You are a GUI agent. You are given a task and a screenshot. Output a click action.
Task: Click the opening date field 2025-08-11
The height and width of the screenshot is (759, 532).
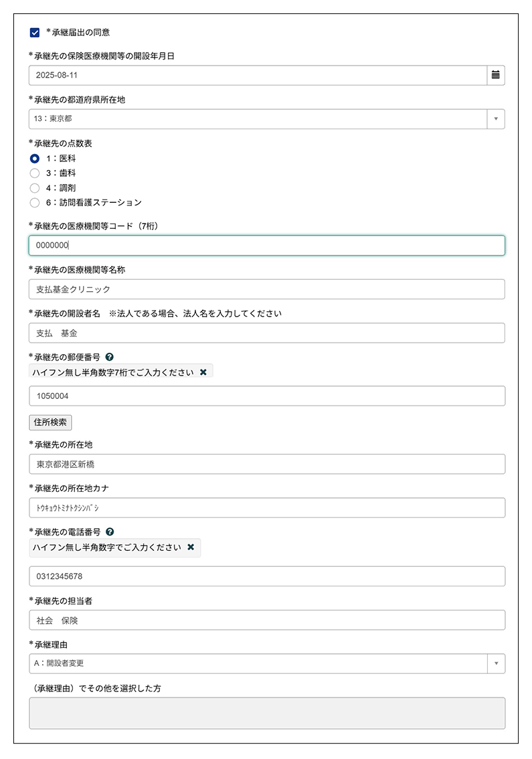(258, 75)
